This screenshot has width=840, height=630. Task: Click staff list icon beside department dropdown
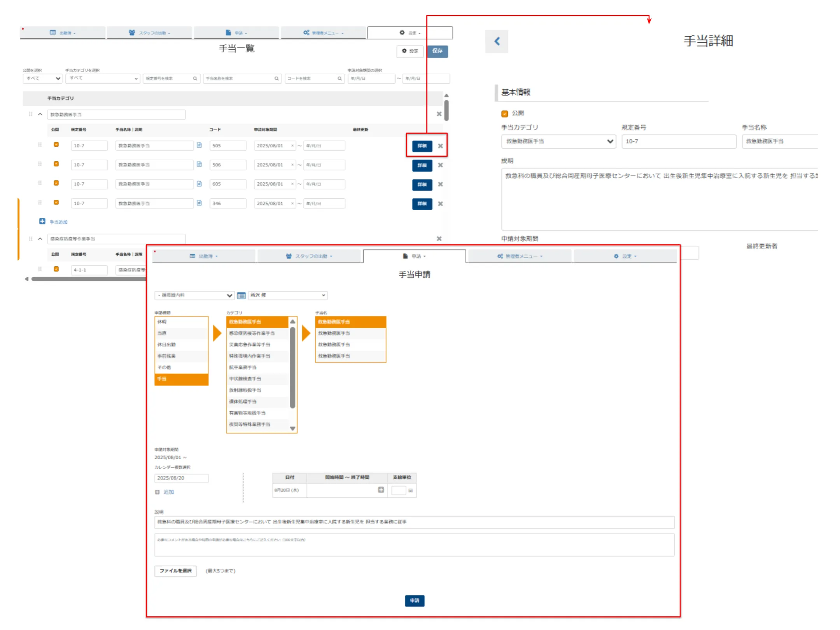tap(241, 296)
